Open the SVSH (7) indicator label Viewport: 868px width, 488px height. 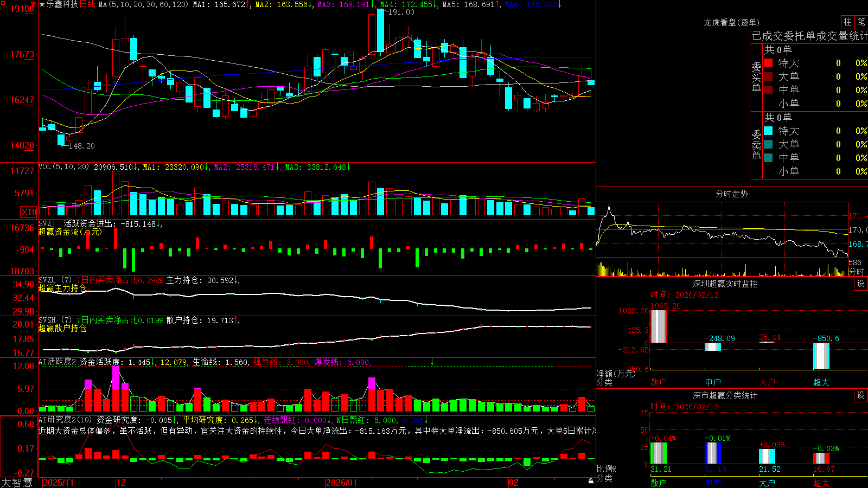(x=55, y=320)
